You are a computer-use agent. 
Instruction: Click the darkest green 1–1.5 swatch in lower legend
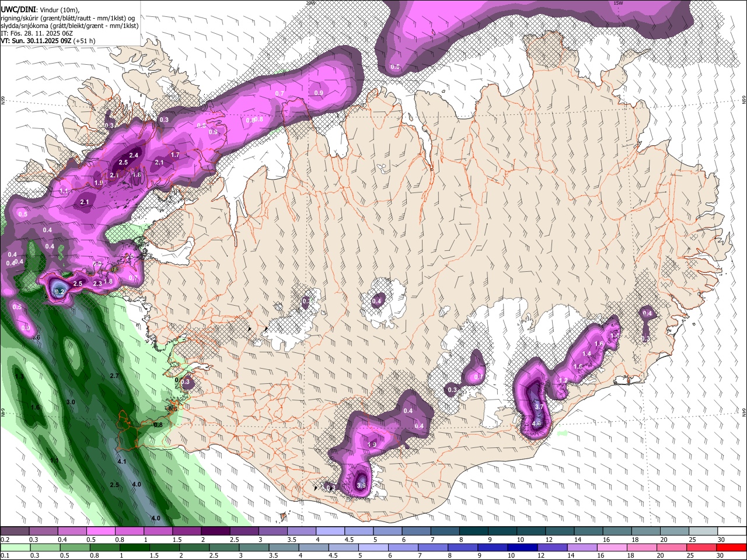click(x=134, y=547)
